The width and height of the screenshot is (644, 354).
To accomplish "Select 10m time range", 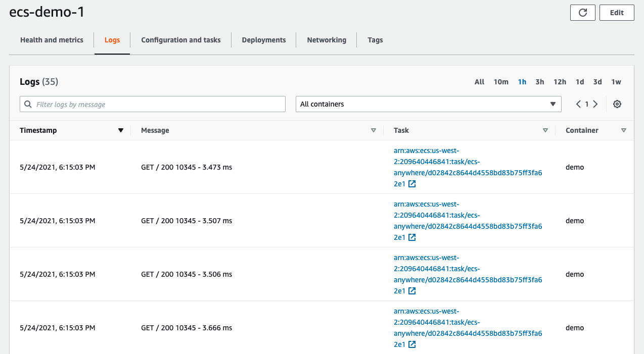I will (x=501, y=82).
